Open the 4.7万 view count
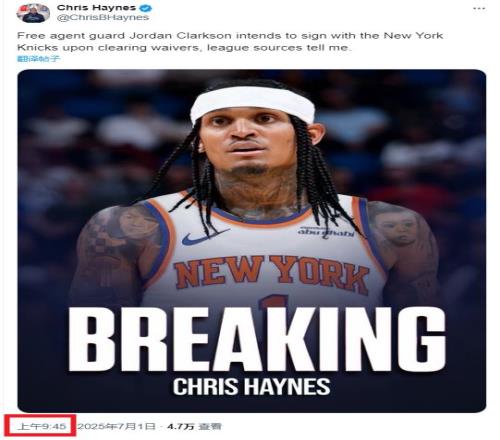The height and width of the screenshot is (440, 500). tap(194, 426)
